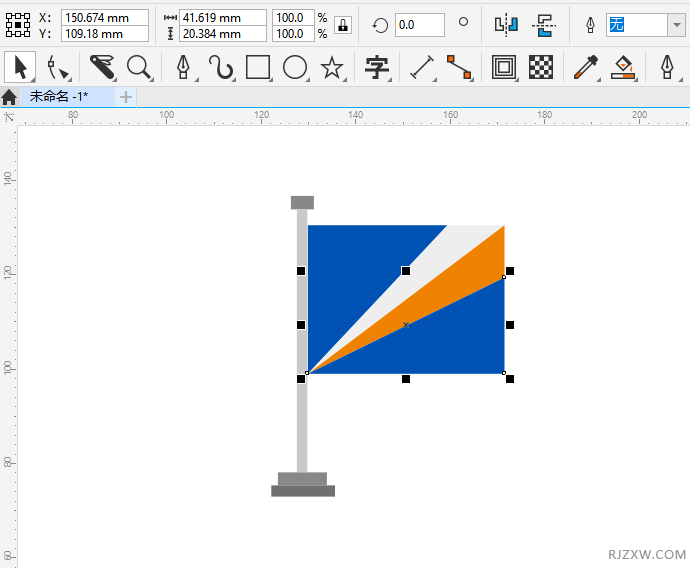690x568 pixels.
Task: Select the Shape edit tool
Action: [x=58, y=68]
